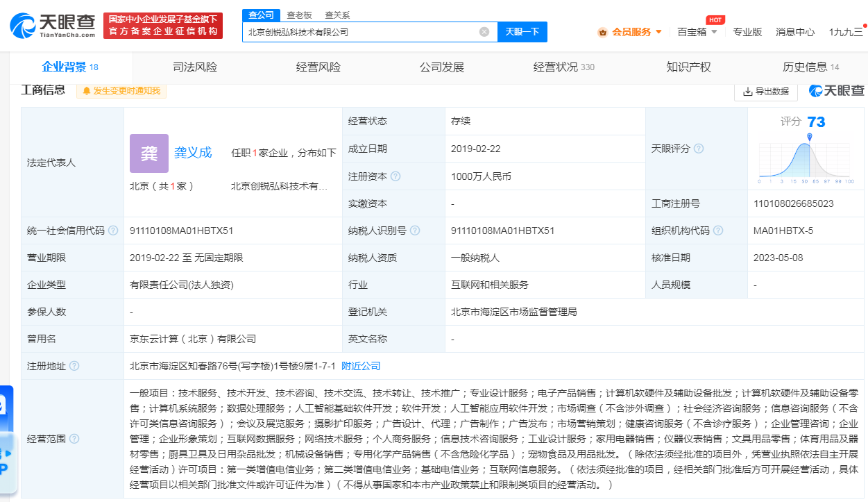Click help icon next to 天眼评分
Screen dimensions: 868x502
[x=699, y=149]
